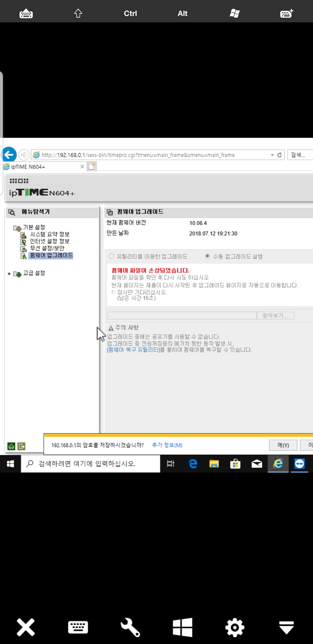
Task: Open the wrench tools menu
Action: pos(130,627)
